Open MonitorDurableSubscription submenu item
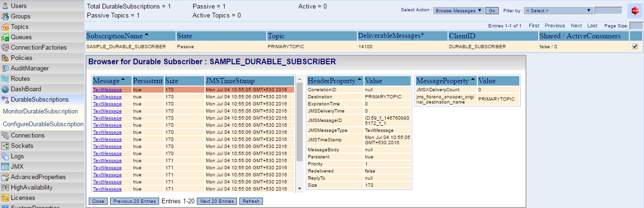Image resolution: width=644 pixels, height=208 pixels. point(41,112)
